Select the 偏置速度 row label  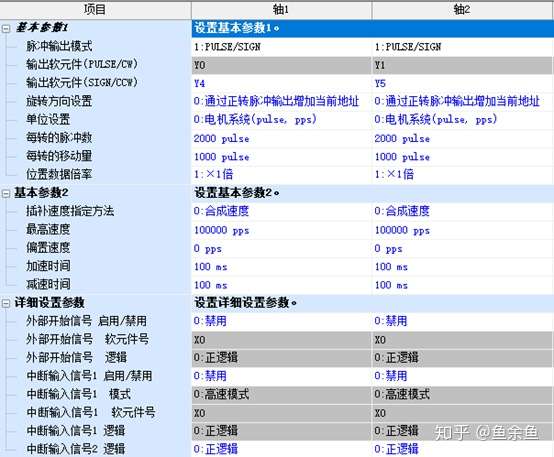48,248
